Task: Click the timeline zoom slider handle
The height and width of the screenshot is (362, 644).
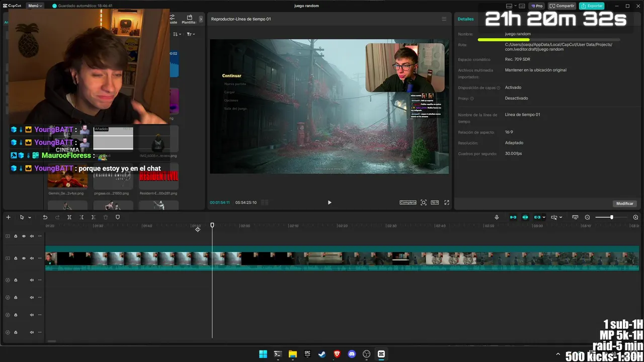Action: coord(611,217)
